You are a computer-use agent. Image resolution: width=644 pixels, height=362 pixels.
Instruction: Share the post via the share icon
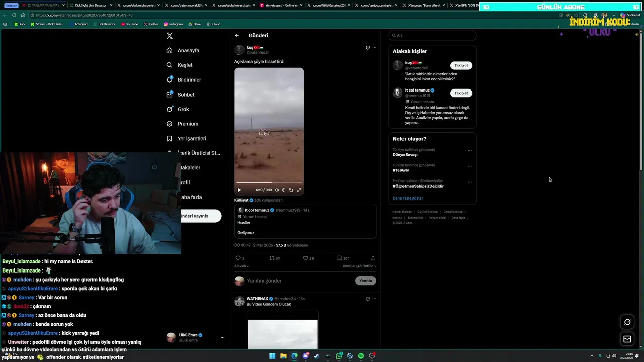point(373,258)
